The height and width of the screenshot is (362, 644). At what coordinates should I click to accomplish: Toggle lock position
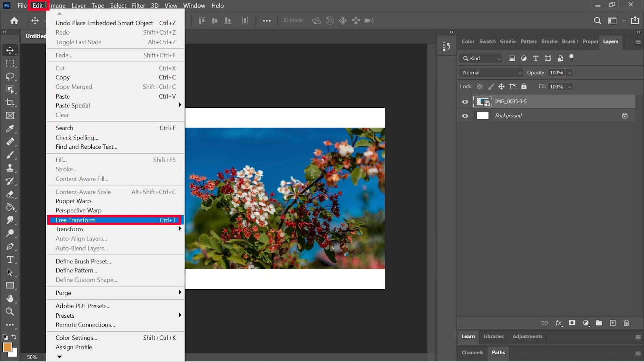click(x=502, y=86)
